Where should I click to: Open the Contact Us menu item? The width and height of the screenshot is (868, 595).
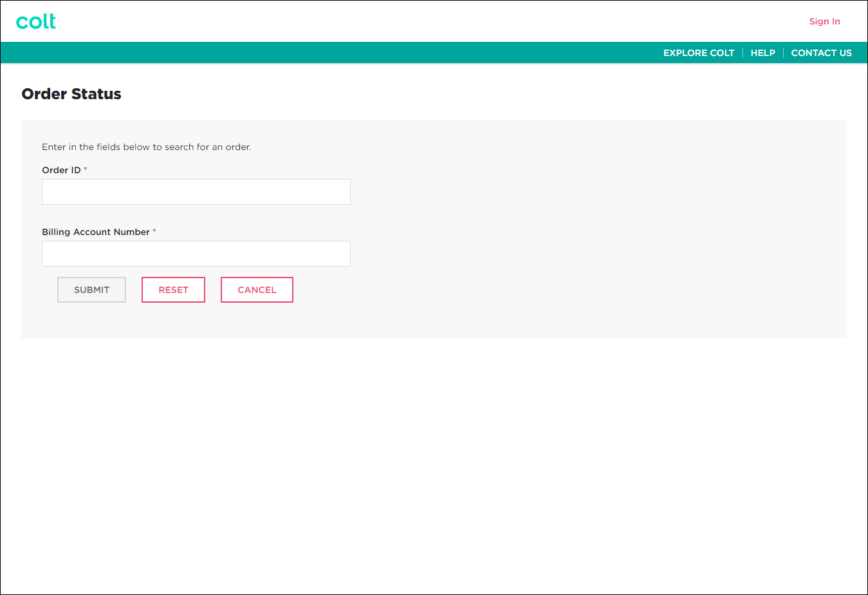tap(821, 53)
